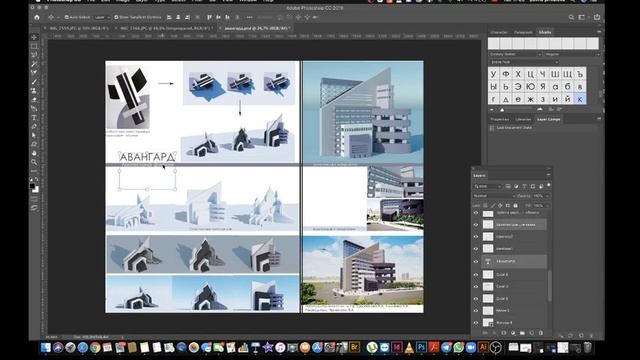The width and height of the screenshot is (640, 360).
Task: Click the search magnifier icon top right
Action: coord(571,17)
